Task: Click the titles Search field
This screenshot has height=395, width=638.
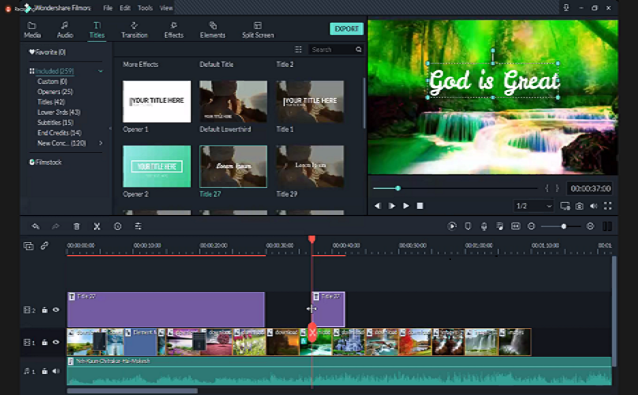Action: point(332,49)
